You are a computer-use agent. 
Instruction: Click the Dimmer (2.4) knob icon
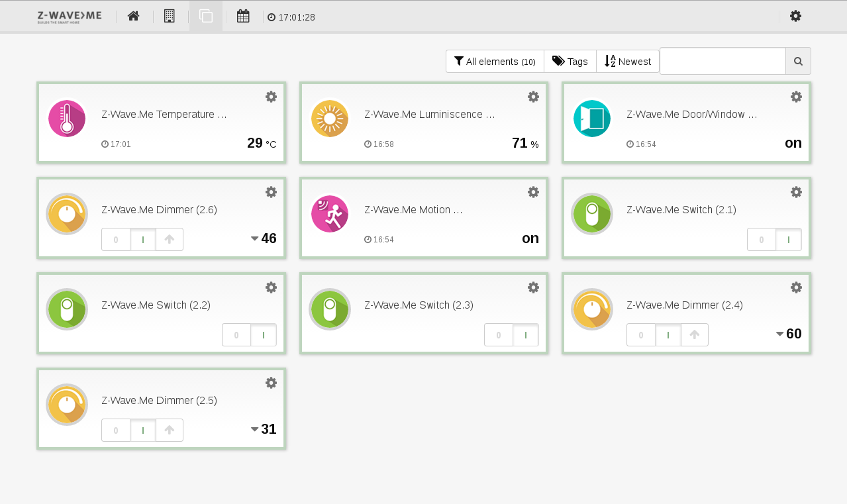[592, 309]
